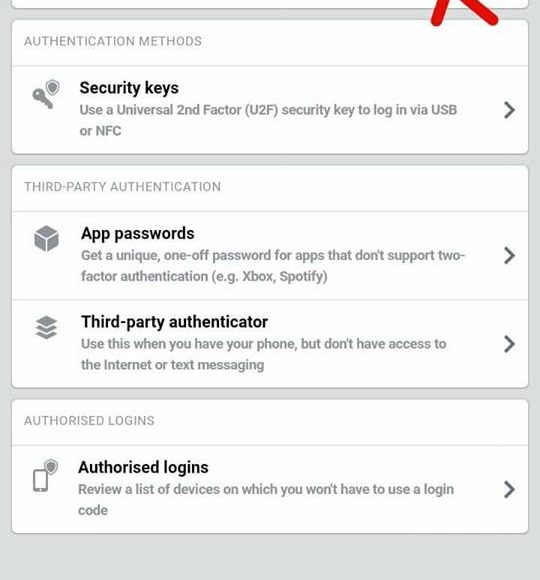
Task: Click the chevron on Third-party authenticator row
Action: (509, 344)
